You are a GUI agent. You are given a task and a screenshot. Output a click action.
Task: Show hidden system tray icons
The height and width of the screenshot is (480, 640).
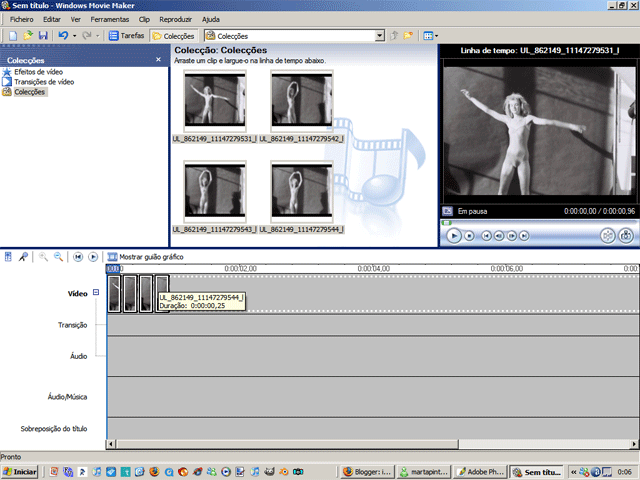point(573,472)
